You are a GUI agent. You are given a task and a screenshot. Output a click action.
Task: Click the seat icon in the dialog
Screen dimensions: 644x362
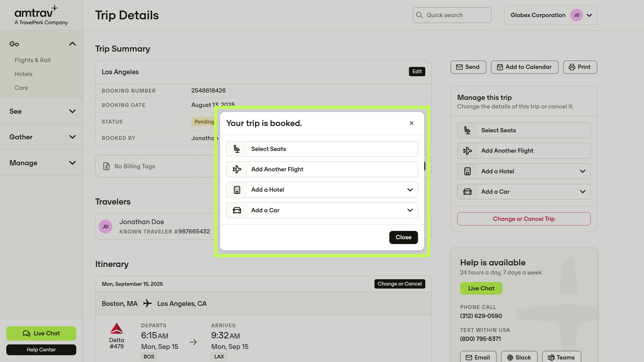tap(237, 149)
